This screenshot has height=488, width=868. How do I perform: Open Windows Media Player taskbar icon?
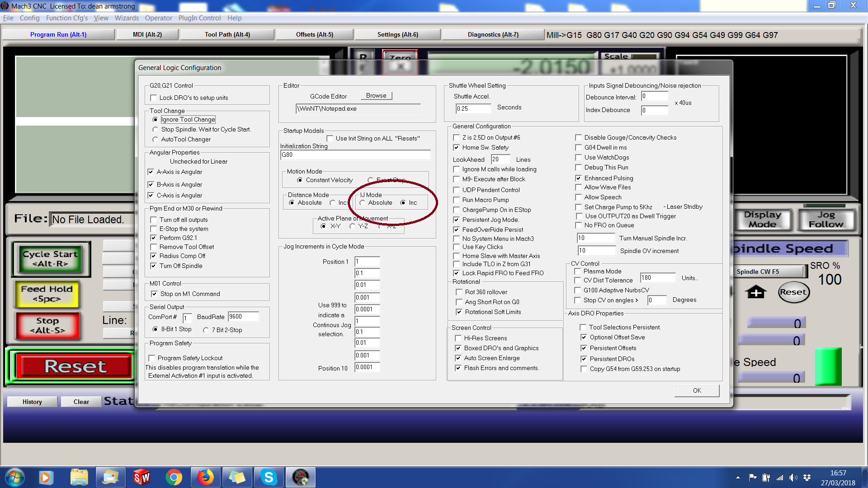[45, 477]
